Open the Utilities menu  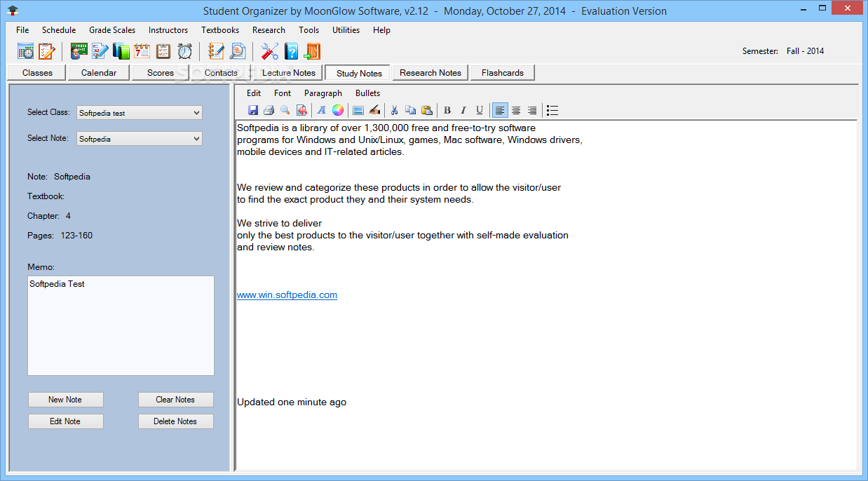[346, 30]
